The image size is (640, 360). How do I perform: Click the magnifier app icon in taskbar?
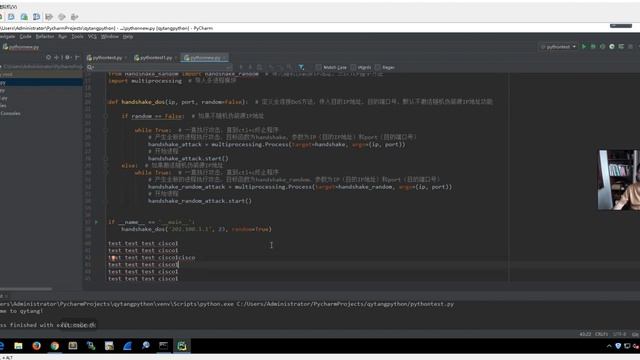[x=146, y=346]
